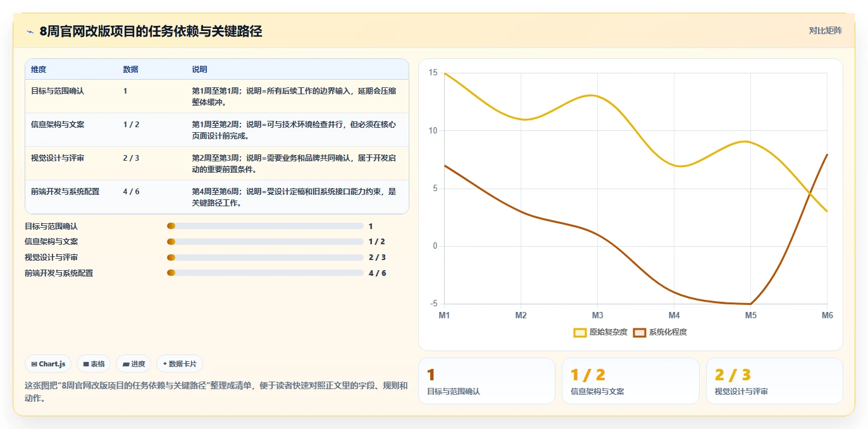
Task: Click the M1 axis label
Action: (444, 315)
